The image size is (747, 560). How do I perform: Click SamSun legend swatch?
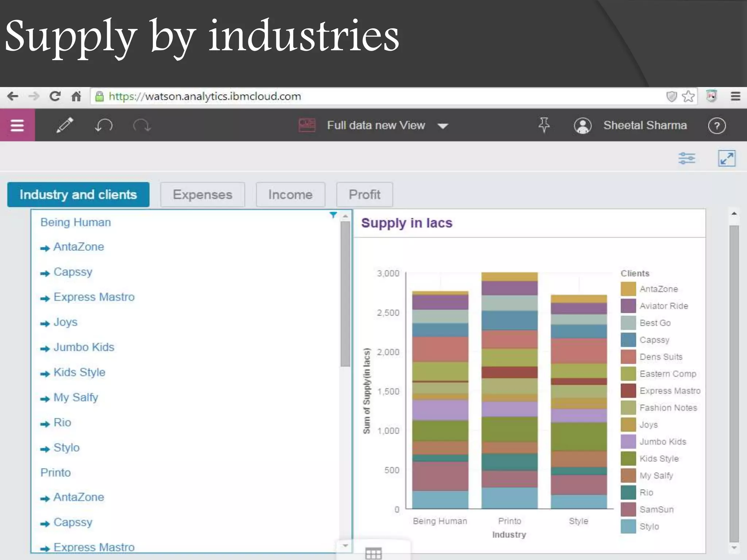(x=628, y=509)
